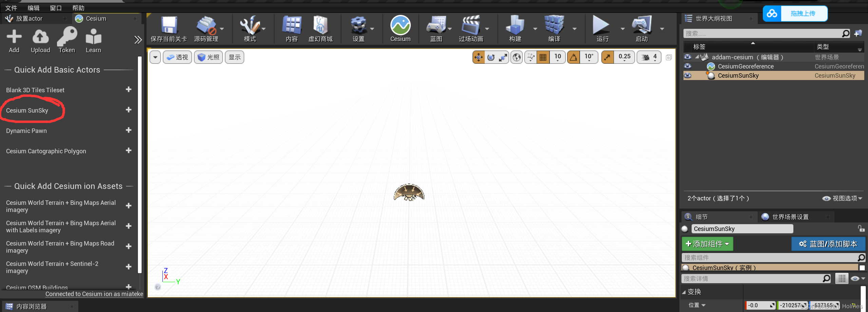
Task: Click the Launch toolbar icon
Action: tap(642, 25)
